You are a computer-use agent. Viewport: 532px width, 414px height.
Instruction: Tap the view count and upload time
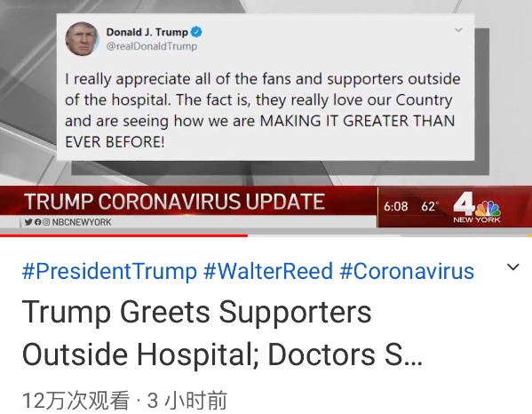[124, 401]
